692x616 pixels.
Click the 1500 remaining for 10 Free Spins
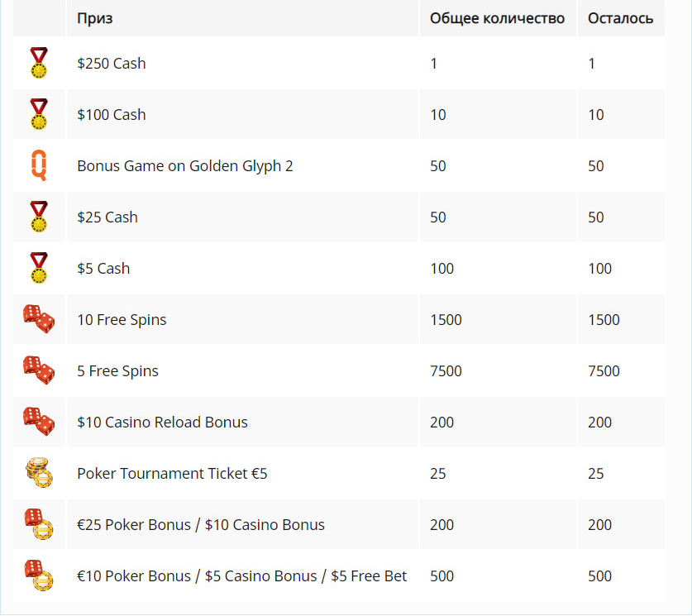tap(604, 320)
